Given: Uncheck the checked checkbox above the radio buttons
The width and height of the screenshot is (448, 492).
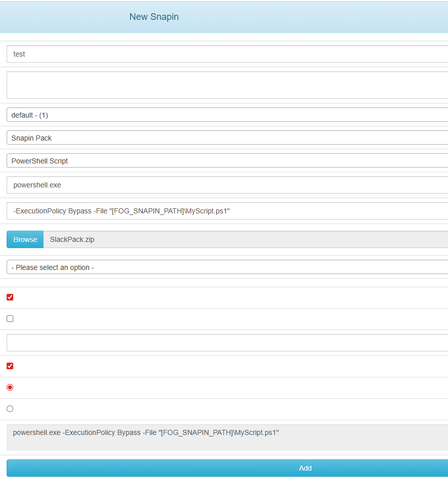Looking at the screenshot, I should point(10,366).
